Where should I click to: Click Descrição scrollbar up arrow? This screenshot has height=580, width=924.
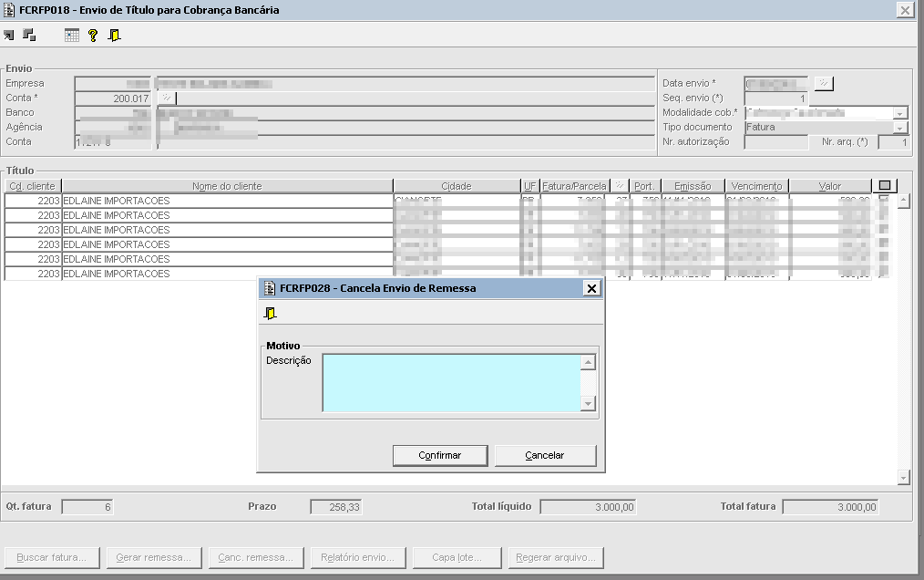coord(588,362)
